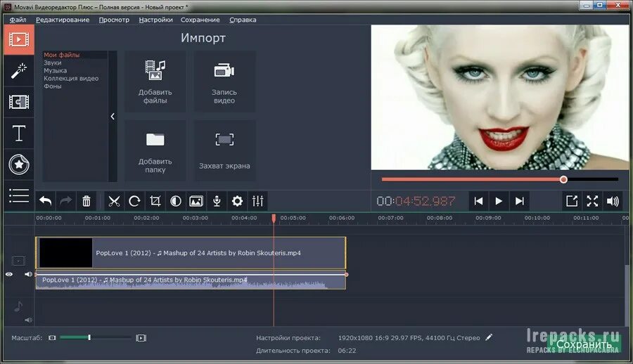Redo the undone action
633x364 pixels.
66,201
